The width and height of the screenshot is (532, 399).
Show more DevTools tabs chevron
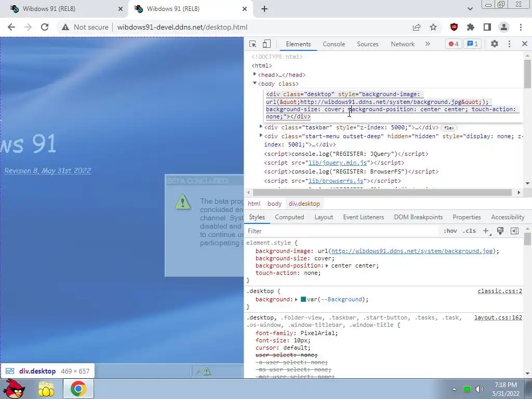[428, 44]
